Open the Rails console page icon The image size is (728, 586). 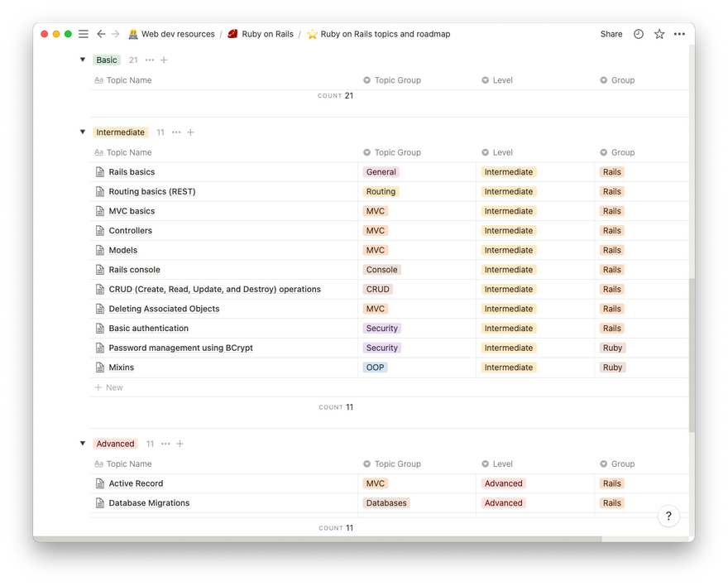point(100,270)
